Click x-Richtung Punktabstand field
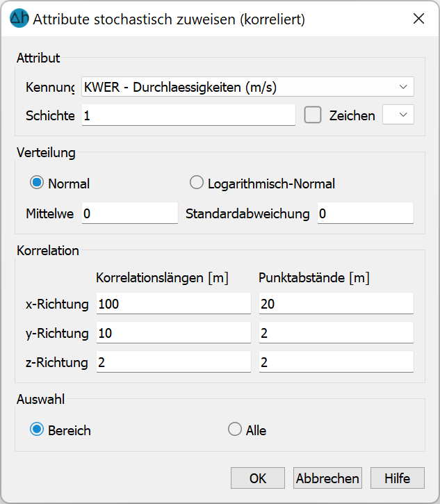The width and height of the screenshot is (440, 504). click(x=336, y=303)
